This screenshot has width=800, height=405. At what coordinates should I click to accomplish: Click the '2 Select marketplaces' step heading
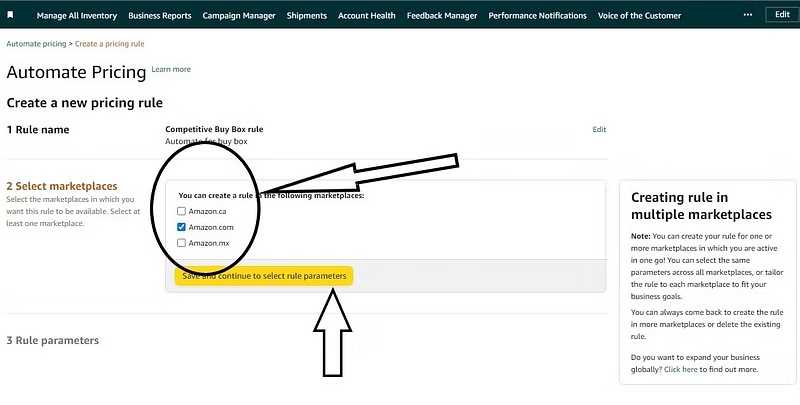pos(62,186)
